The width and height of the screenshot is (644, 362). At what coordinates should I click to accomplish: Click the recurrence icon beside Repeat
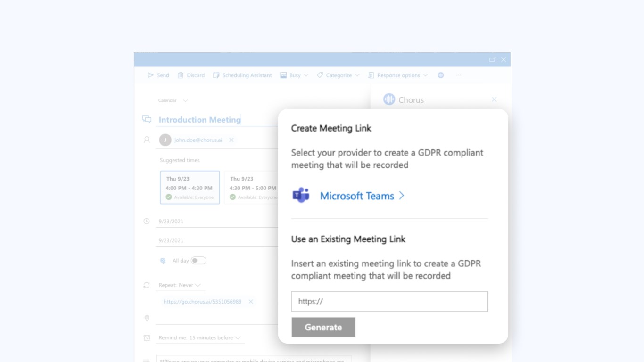coord(147,285)
